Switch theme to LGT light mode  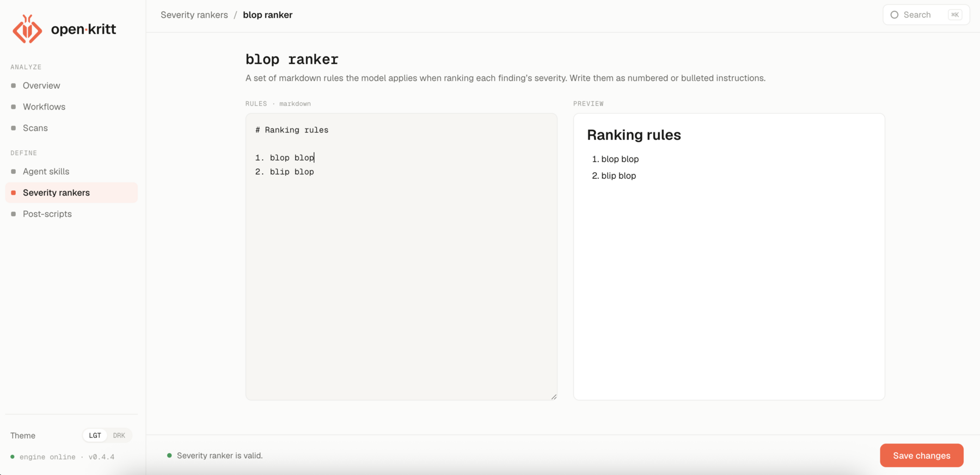(95, 435)
